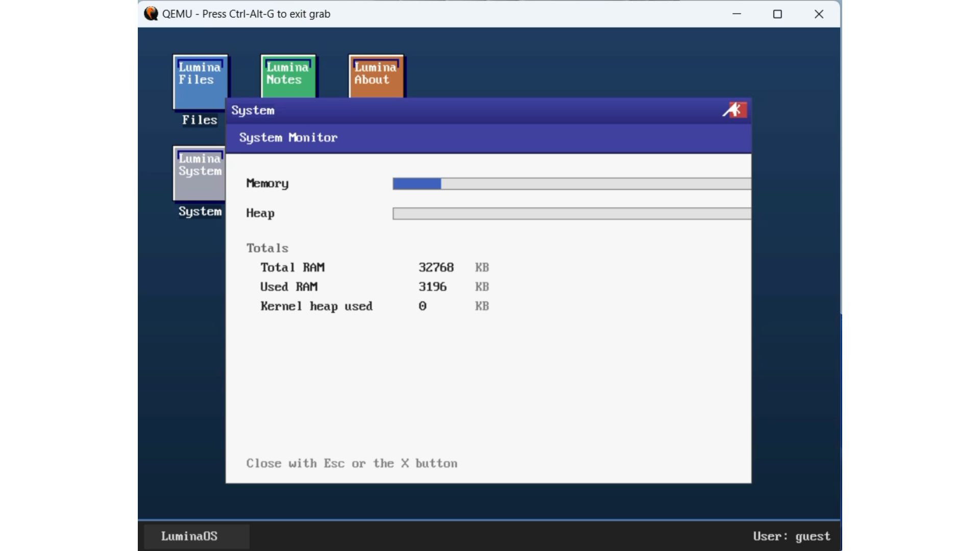Click the Total RAM label

pos(292,267)
